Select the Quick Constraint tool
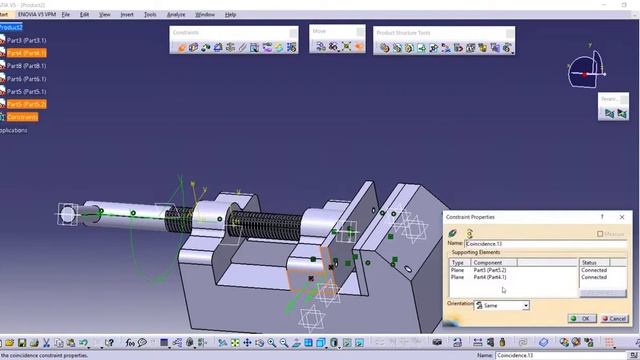This screenshot has height=360, width=640. pyautogui.click(x=255, y=48)
